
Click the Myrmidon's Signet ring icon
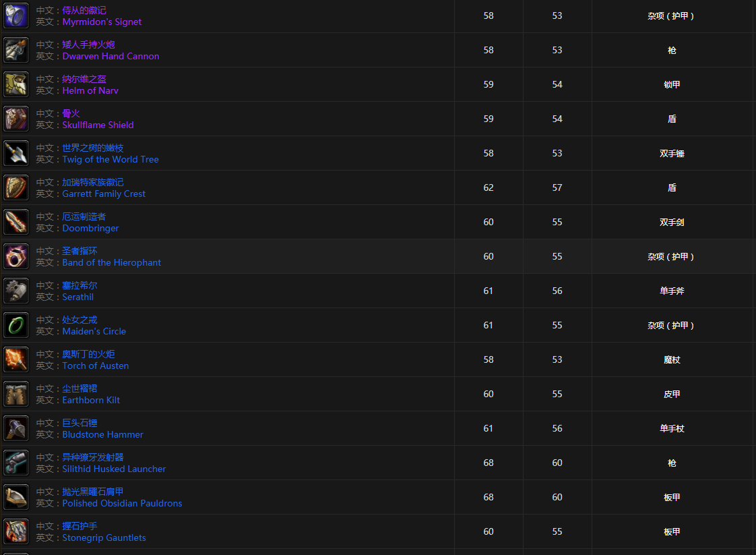pos(16,16)
